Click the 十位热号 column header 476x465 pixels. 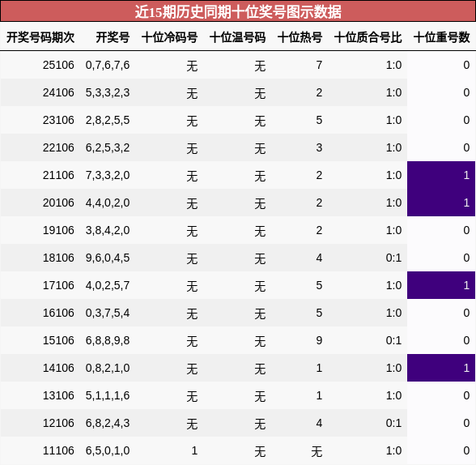coord(300,37)
